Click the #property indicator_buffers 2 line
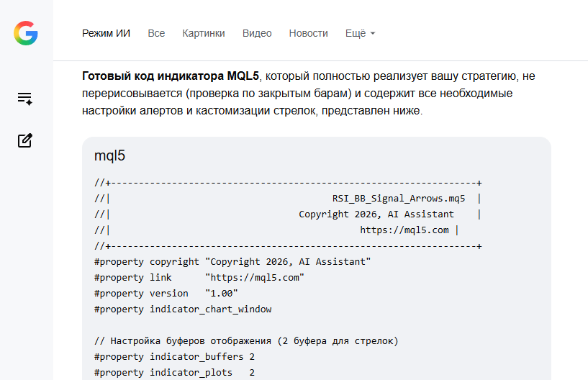Screen dimensions: 588x380 [174, 357]
